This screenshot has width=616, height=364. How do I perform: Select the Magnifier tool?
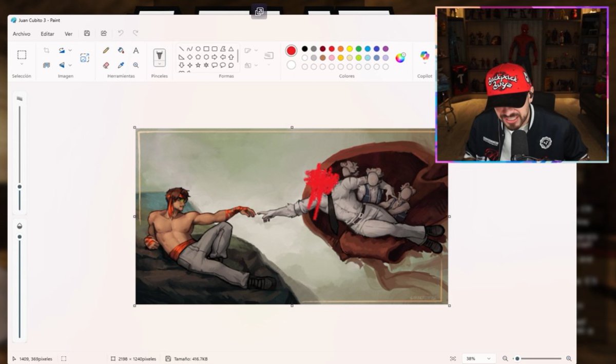pyautogui.click(x=136, y=65)
